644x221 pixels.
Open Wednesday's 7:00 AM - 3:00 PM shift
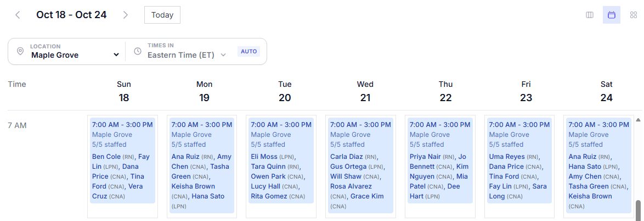point(360,165)
